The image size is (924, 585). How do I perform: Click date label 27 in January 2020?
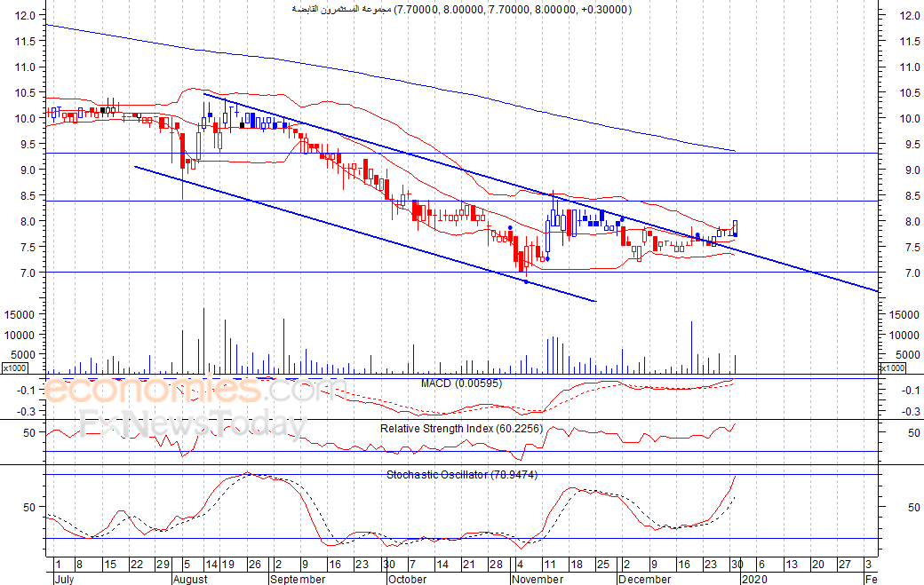[844, 565]
